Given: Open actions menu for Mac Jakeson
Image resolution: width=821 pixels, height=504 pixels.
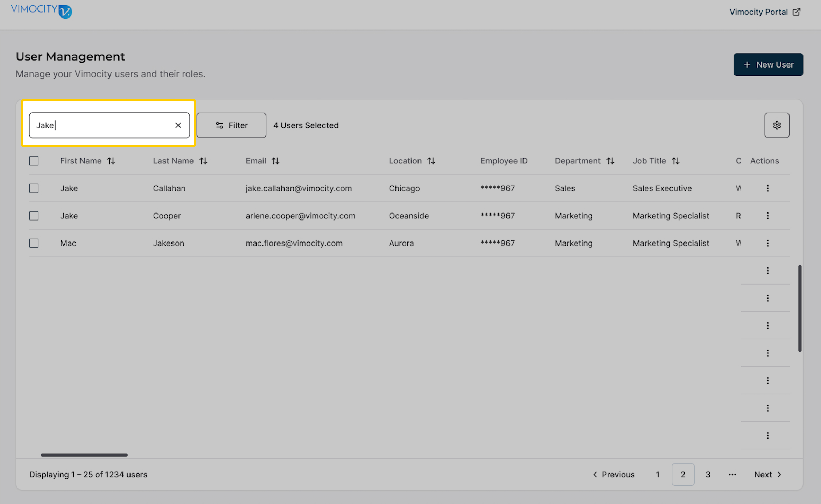Looking at the screenshot, I should [x=768, y=243].
